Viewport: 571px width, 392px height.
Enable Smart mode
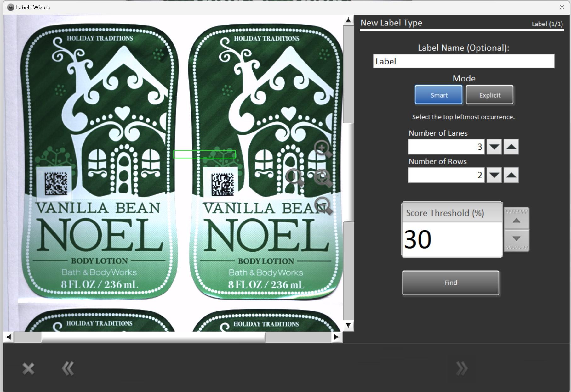pos(438,95)
